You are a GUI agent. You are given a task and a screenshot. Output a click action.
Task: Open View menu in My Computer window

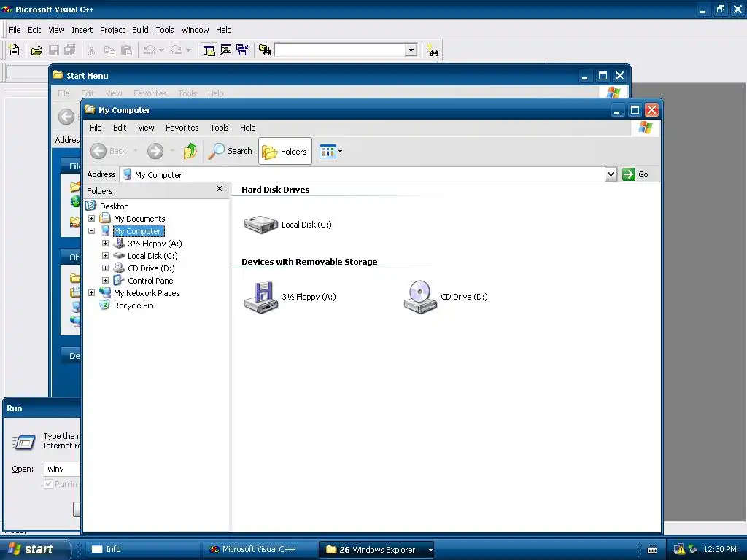[x=146, y=128]
